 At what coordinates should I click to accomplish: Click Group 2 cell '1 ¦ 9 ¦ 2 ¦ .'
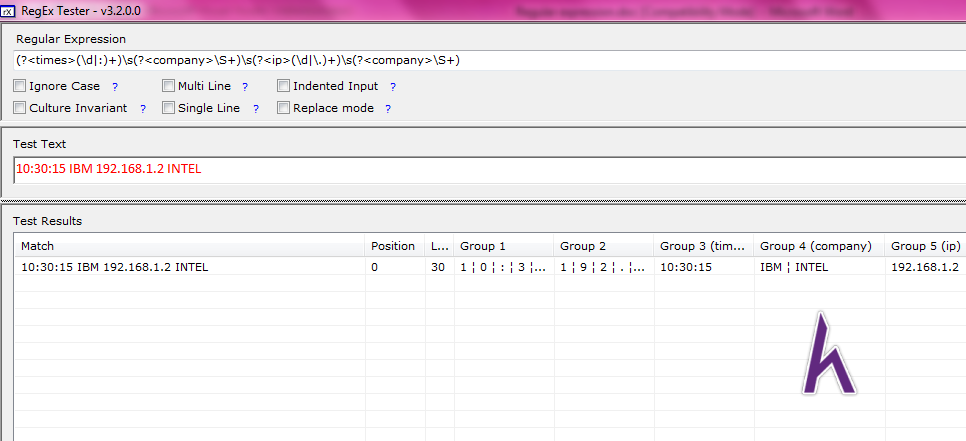(603, 267)
